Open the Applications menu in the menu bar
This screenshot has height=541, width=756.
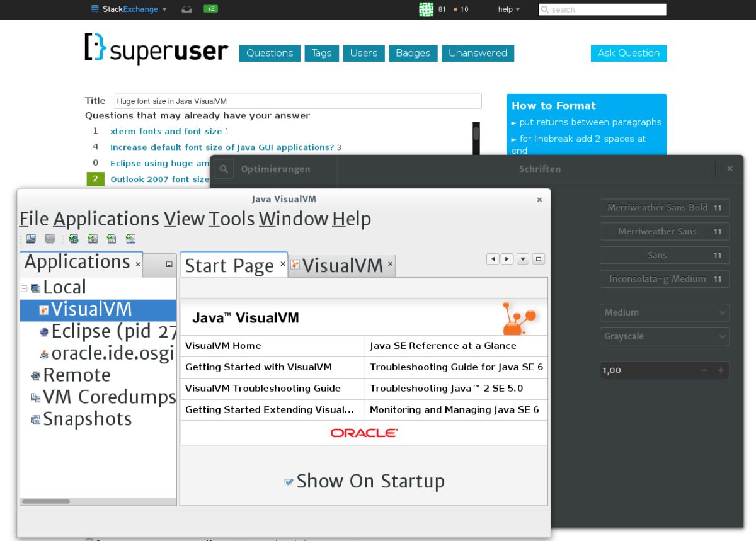point(106,219)
